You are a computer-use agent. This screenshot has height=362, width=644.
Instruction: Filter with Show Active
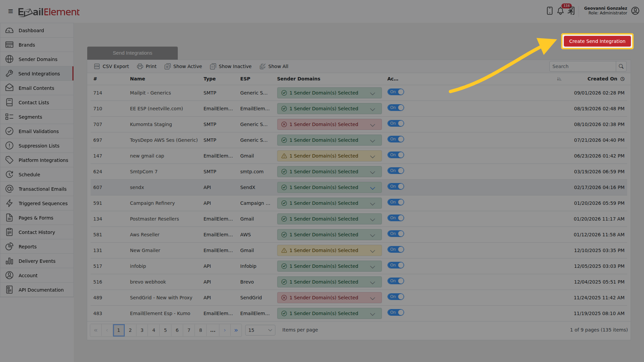point(183,66)
